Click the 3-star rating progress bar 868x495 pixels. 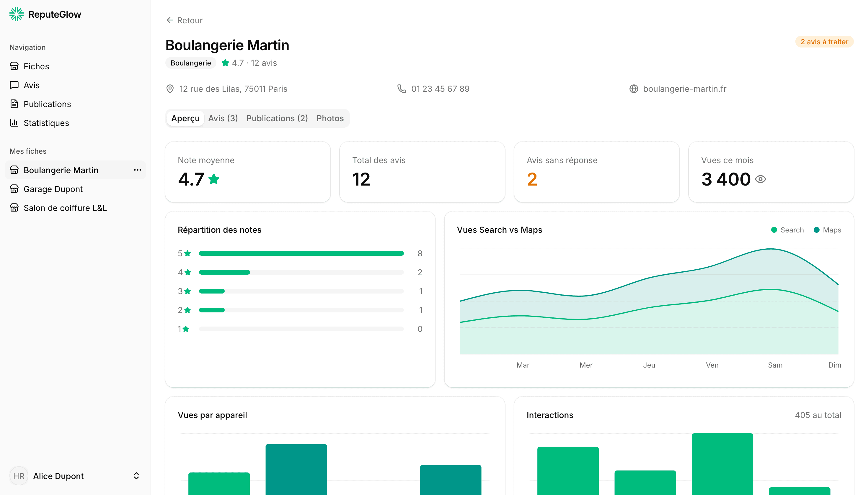click(301, 291)
